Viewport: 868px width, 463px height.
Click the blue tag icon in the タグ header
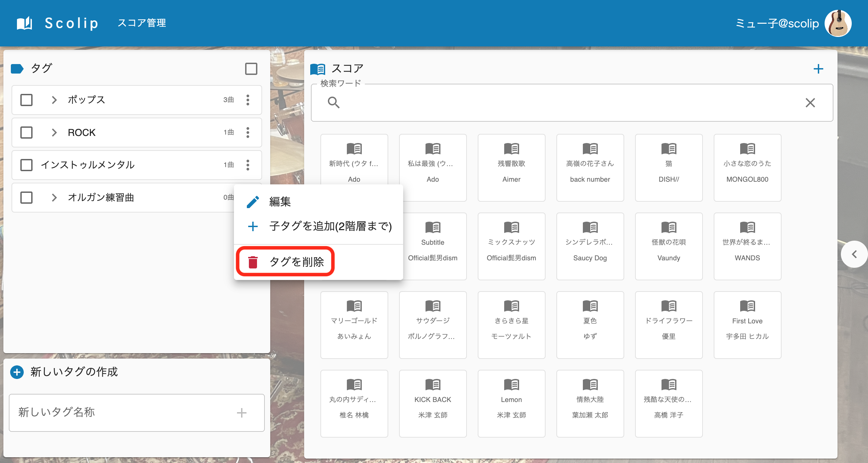tap(17, 69)
